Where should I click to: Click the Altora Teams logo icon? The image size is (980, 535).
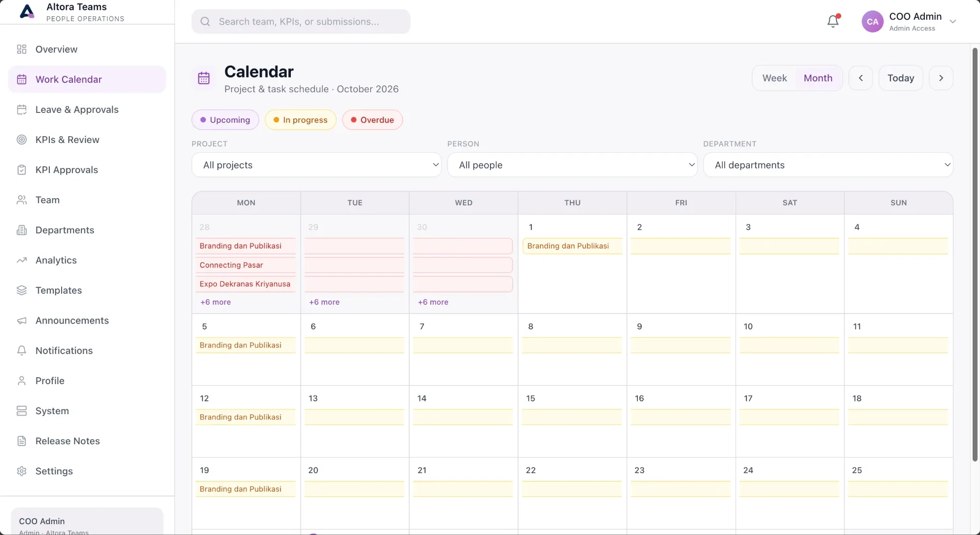click(27, 11)
